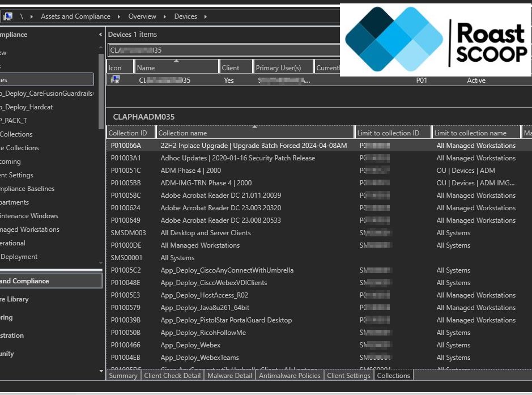Select App_Deploy_RicohFollowMe row
Image resolution: width=532 pixels, height=395 pixels.
319,333
